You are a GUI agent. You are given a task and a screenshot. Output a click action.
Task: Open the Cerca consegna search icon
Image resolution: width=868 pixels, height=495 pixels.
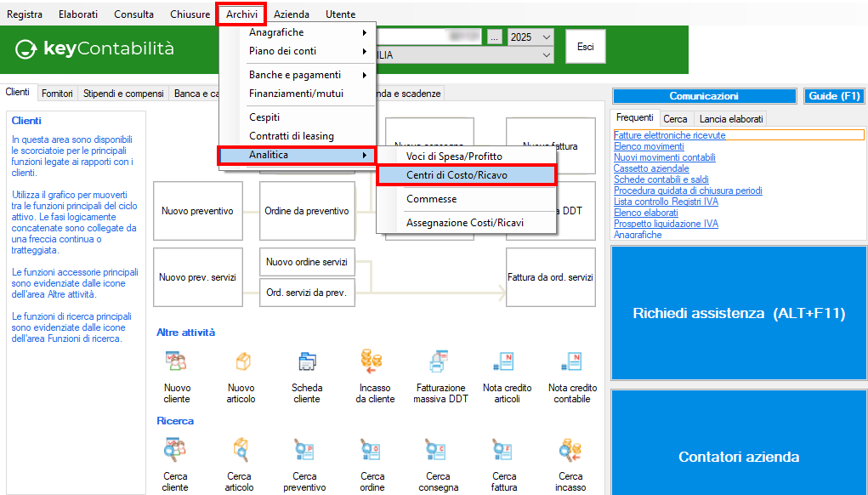pos(437,451)
